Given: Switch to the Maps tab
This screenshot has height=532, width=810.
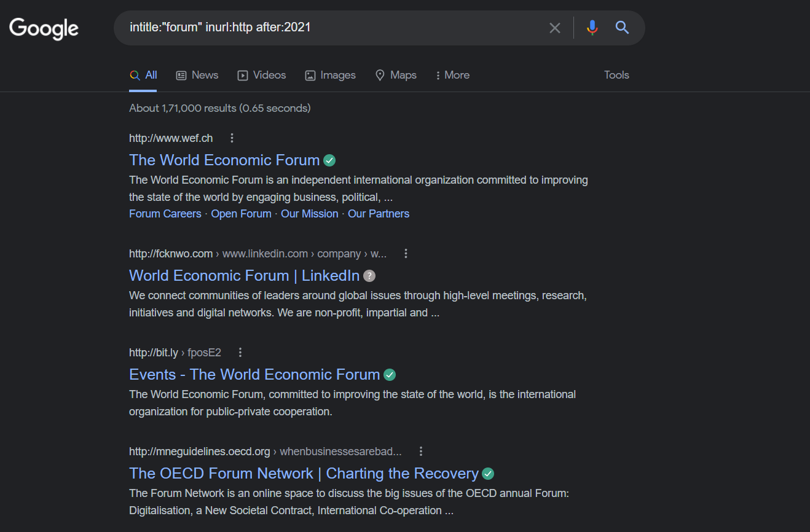Looking at the screenshot, I should (396, 75).
